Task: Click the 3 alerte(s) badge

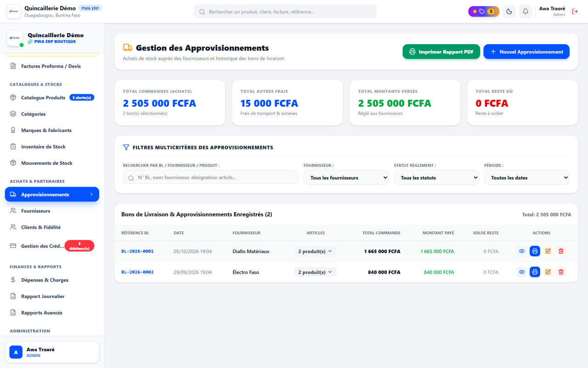Action: click(x=82, y=98)
